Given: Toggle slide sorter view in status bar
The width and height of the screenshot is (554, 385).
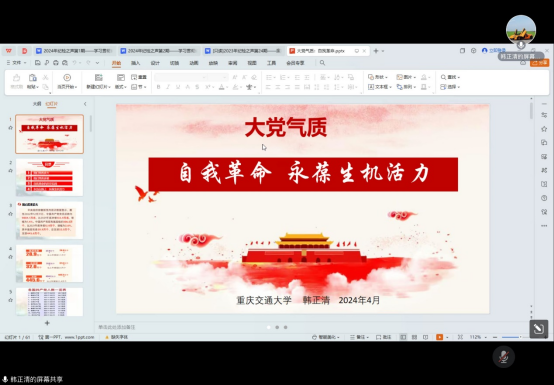Looking at the screenshot, I should click(414, 337).
